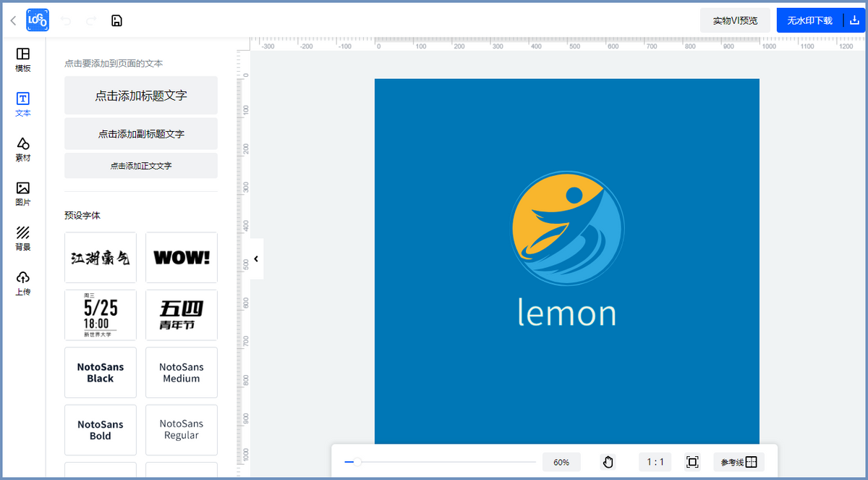Click the 点击要添加到页面的文本 hint text
Screen dimensions: 868x480
114,64
